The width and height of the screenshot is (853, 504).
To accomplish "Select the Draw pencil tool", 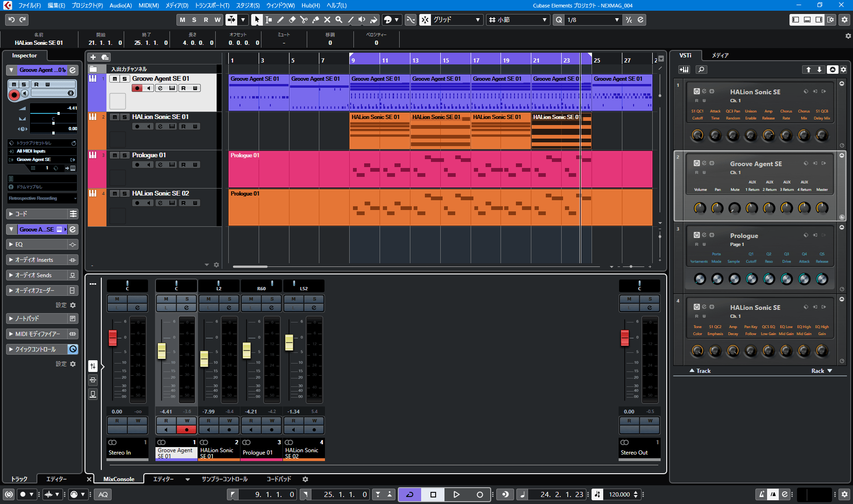I will click(281, 20).
